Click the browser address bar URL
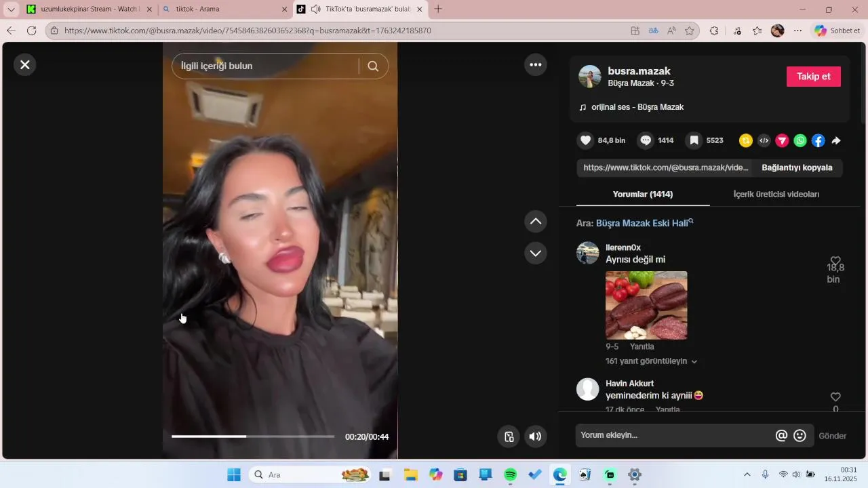868x488 pixels. (x=248, y=30)
